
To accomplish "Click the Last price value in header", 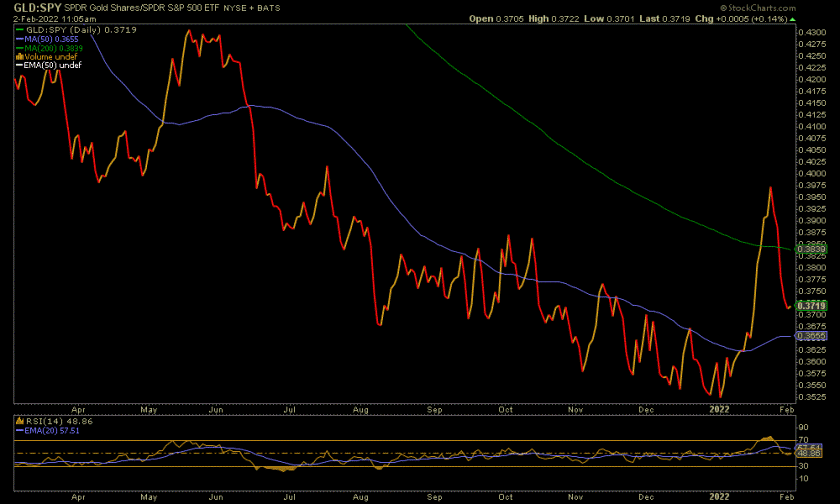I will click(688, 19).
